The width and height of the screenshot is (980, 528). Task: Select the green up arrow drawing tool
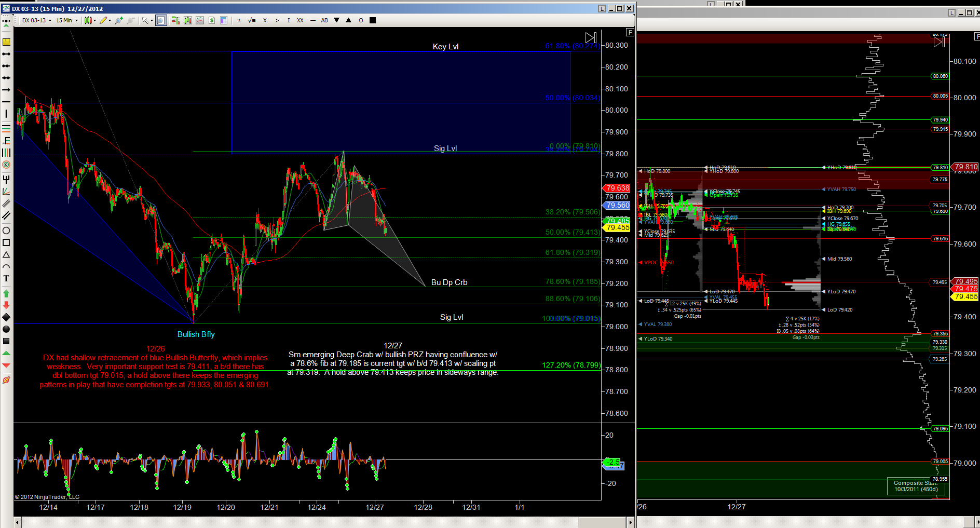(x=6, y=293)
